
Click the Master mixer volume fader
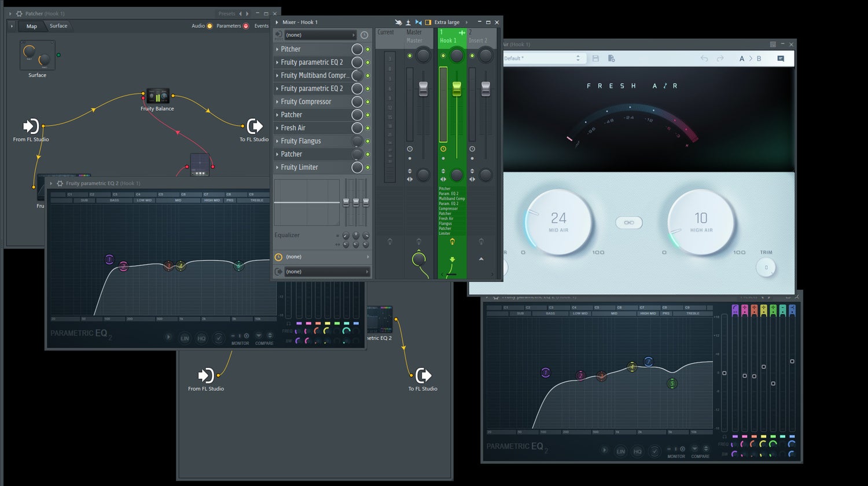pyautogui.click(x=423, y=89)
